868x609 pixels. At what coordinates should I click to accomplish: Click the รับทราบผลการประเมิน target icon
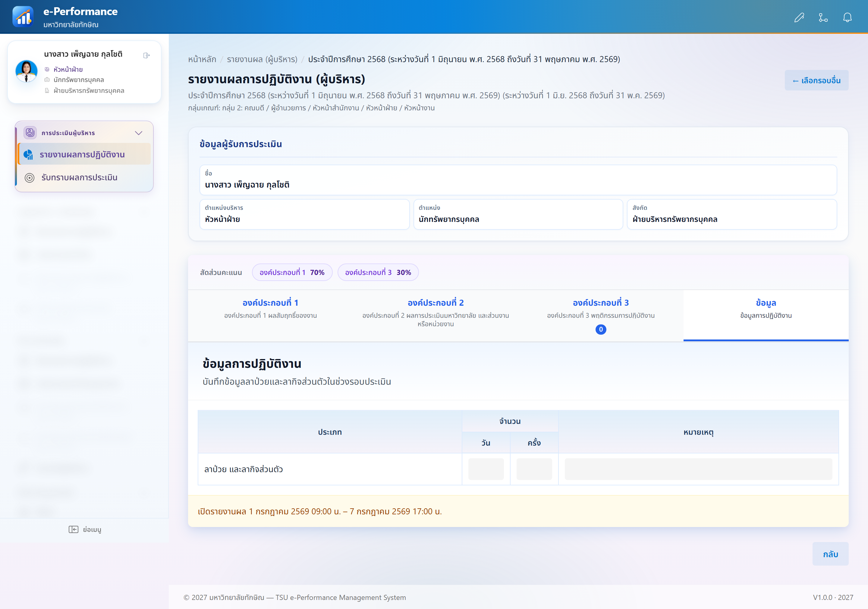tap(30, 177)
